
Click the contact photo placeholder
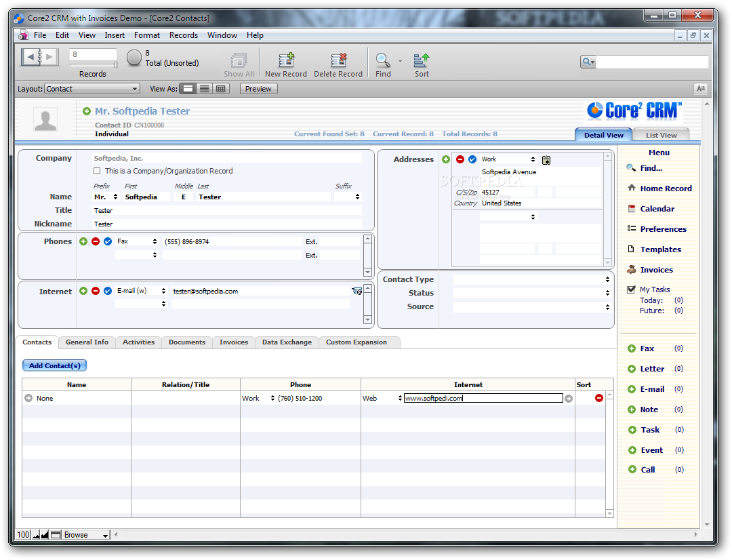[46, 119]
